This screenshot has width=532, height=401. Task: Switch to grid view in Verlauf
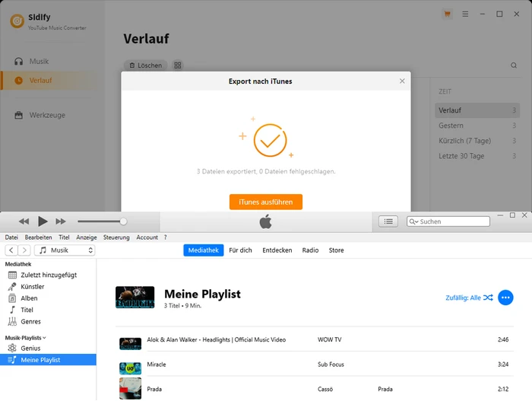(x=178, y=65)
